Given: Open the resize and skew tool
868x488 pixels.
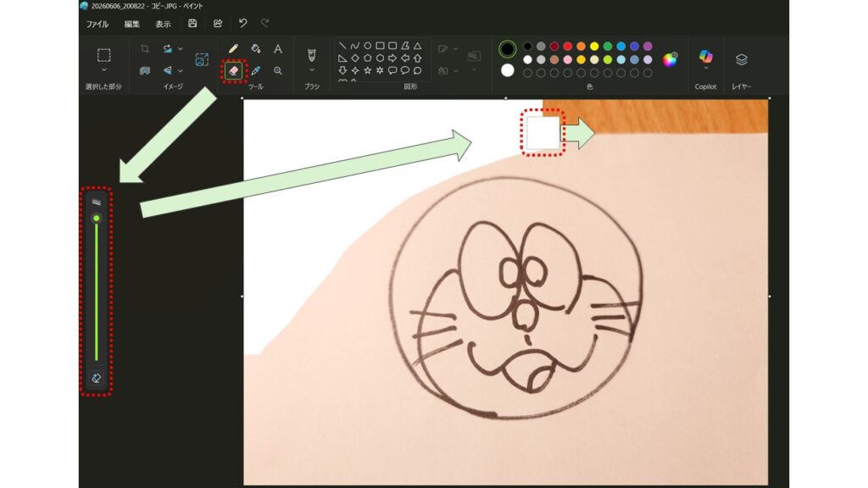Looking at the screenshot, I should (x=202, y=60).
